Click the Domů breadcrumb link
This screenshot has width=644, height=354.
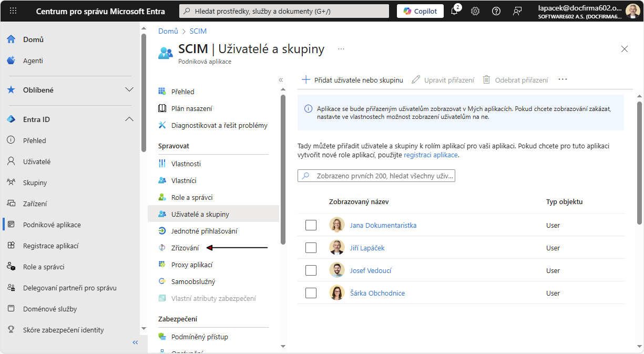click(168, 31)
